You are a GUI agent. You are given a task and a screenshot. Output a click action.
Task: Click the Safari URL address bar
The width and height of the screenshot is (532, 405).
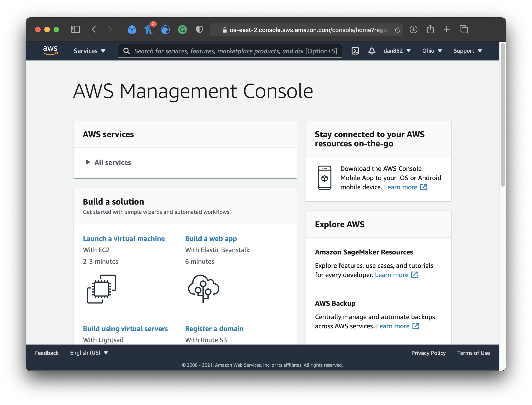pyautogui.click(x=306, y=30)
